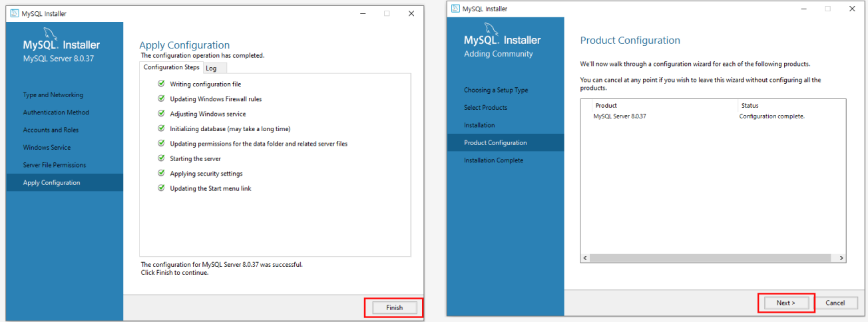Click green check beside Updating Windows Firewall rules
The height and width of the screenshot is (322, 868).
point(161,98)
